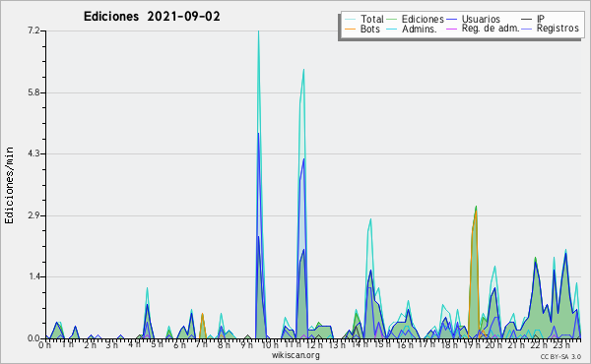Click the '6 h' x-axis label
Image resolution: width=591 pixels, height=364 pixels.
[179, 345]
